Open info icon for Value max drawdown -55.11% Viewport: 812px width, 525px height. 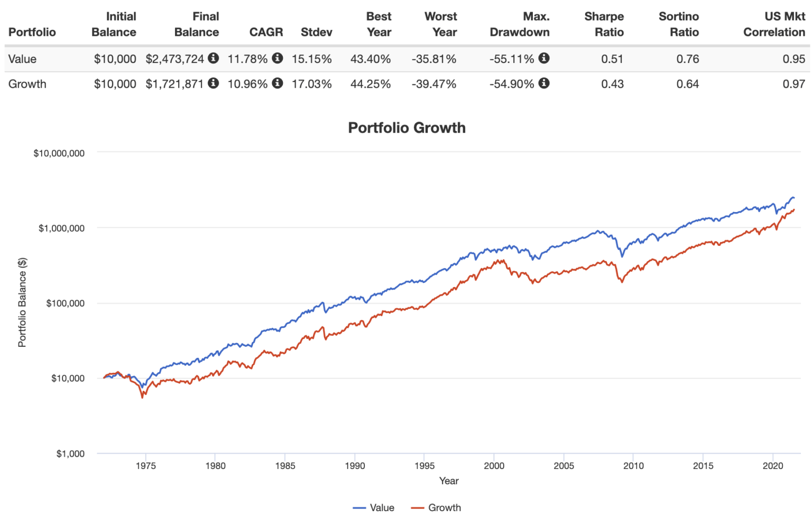pyautogui.click(x=544, y=58)
